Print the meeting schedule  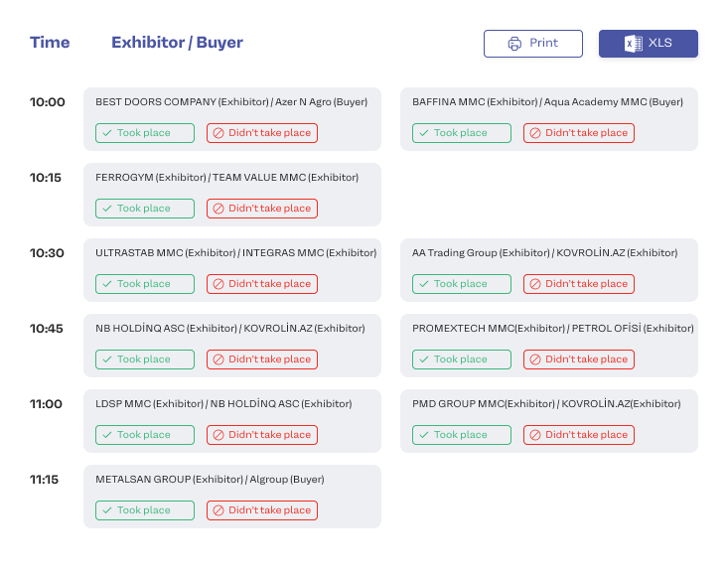(532, 44)
